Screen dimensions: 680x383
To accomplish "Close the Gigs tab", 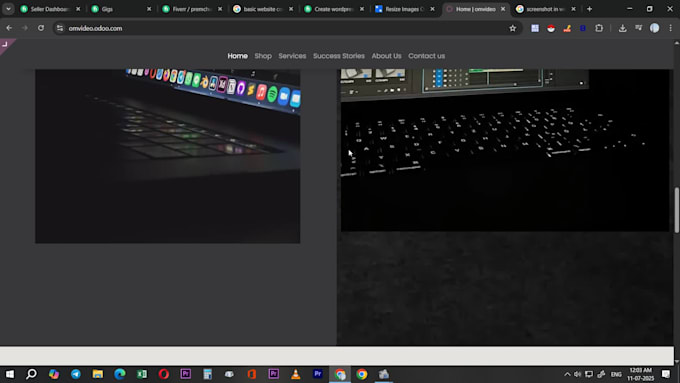I will (149, 9).
